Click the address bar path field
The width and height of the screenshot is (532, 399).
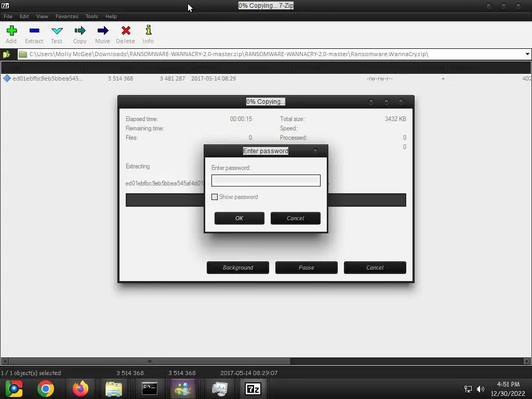point(271,54)
